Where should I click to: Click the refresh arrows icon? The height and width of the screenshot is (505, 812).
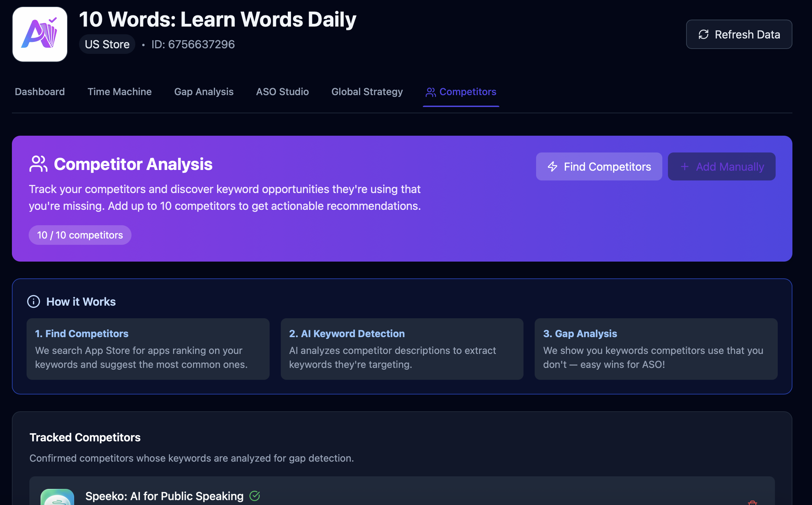[x=703, y=35]
